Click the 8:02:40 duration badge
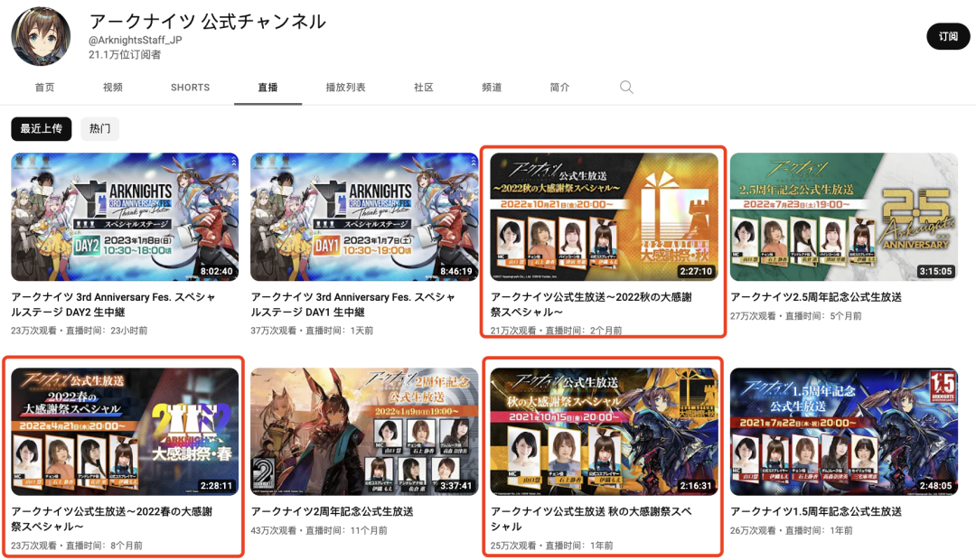Viewport: 976px width, 560px height. click(x=216, y=271)
